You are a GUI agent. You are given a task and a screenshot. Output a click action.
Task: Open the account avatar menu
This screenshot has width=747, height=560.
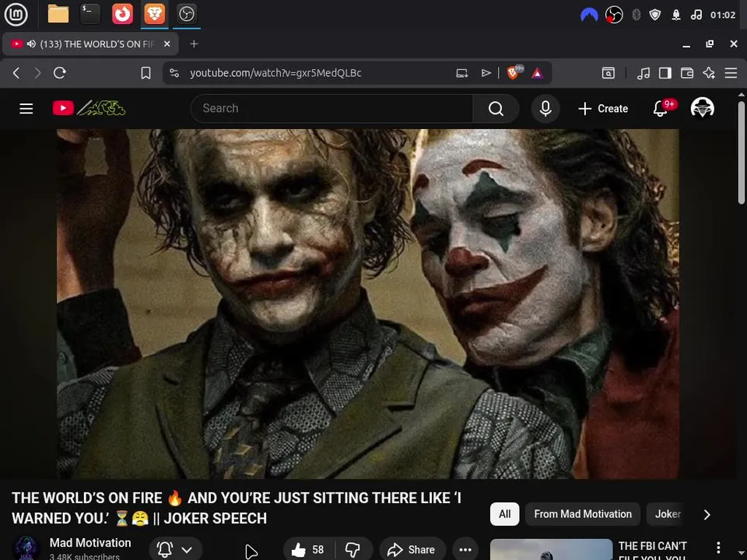pos(702,108)
